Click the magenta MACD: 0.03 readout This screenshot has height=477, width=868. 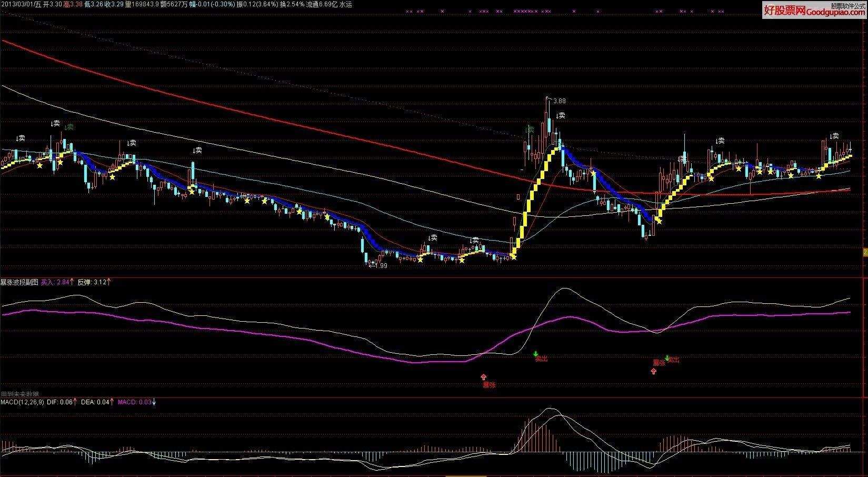[x=135, y=402]
